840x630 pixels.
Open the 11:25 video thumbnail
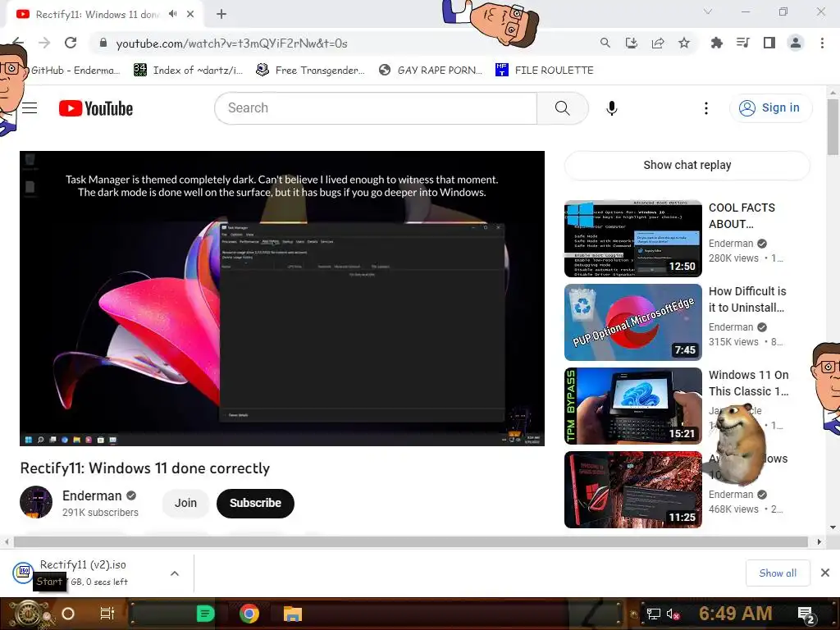coord(633,489)
